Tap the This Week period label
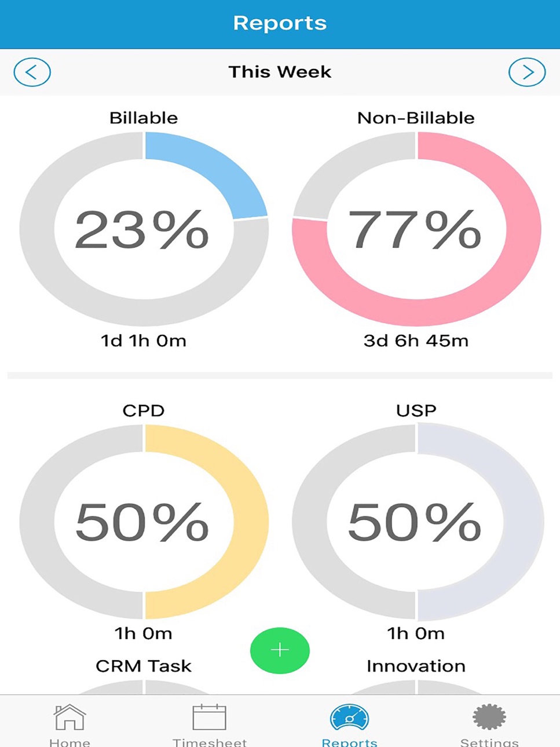Screen dimensions: 560x747 coord(280,72)
